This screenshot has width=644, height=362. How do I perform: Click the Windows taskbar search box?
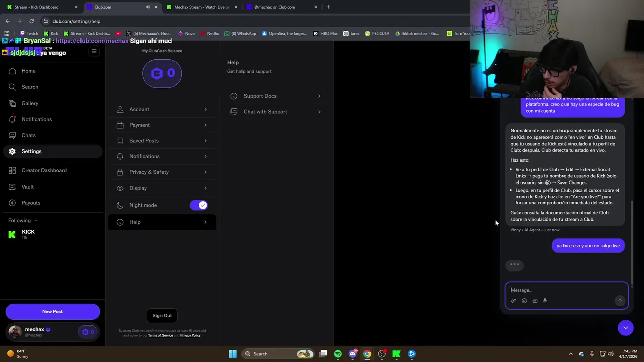click(278, 354)
